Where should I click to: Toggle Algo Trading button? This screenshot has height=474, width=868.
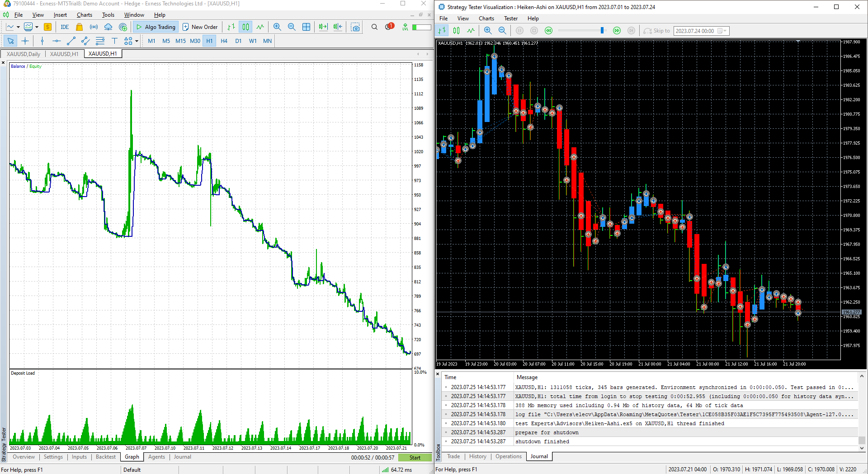point(156,27)
